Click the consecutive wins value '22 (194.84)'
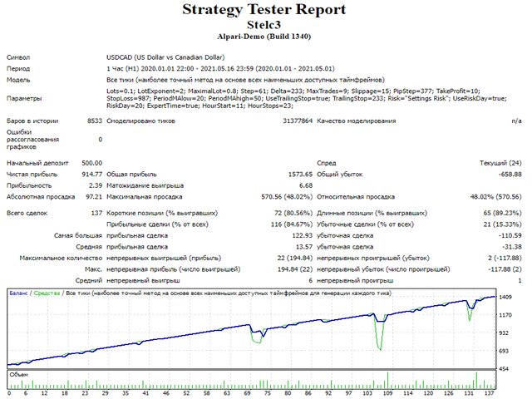 295,258
